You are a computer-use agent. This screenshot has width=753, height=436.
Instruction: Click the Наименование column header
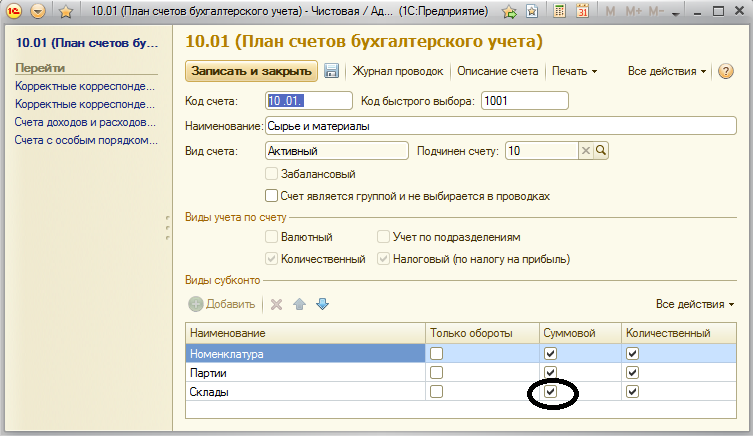(x=305, y=333)
